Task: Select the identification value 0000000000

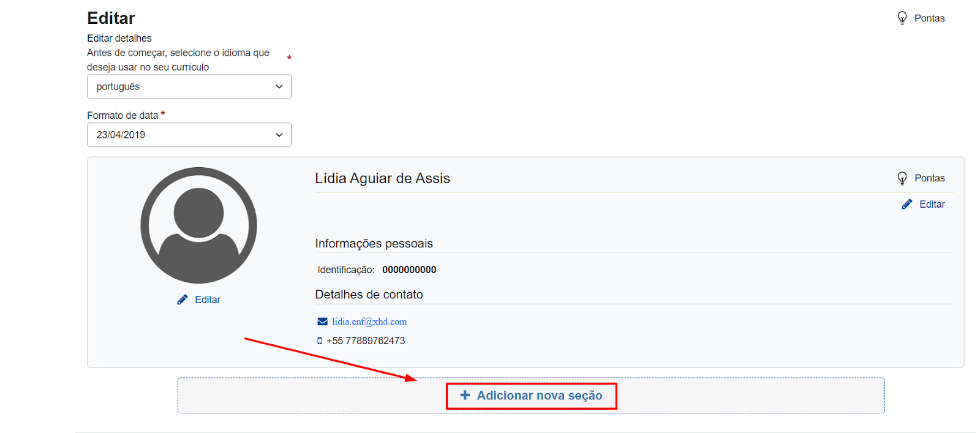Action: point(409,269)
